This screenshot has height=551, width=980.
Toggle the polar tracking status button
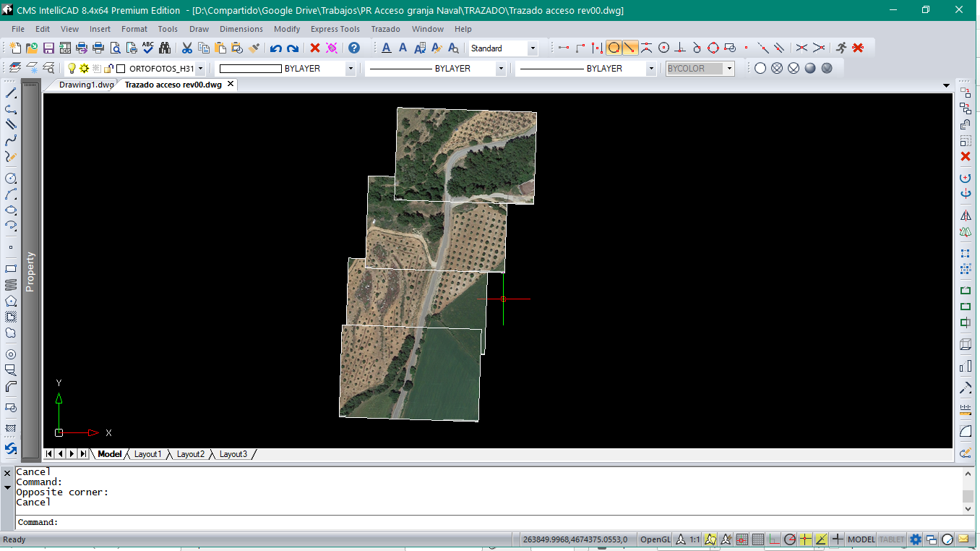[x=790, y=539]
